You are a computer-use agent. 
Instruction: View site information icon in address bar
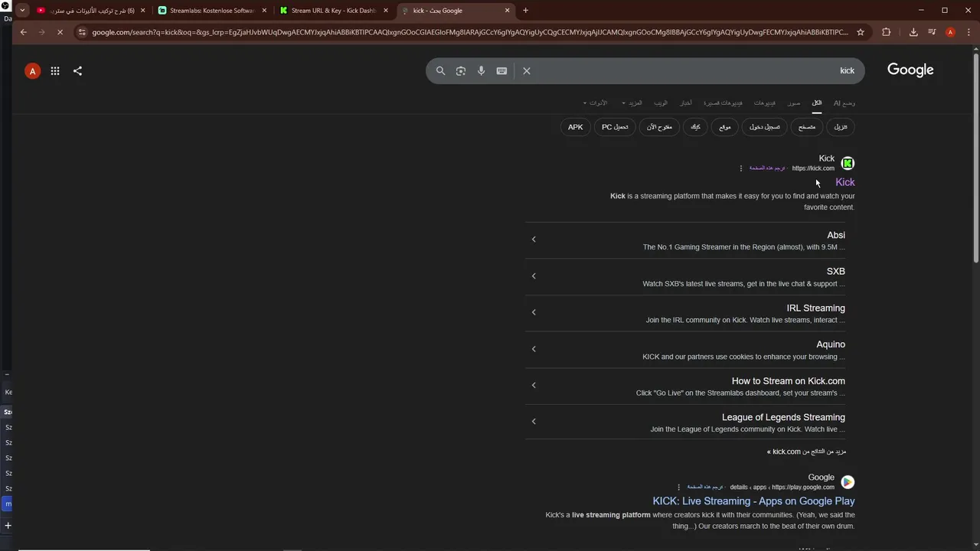point(82,32)
